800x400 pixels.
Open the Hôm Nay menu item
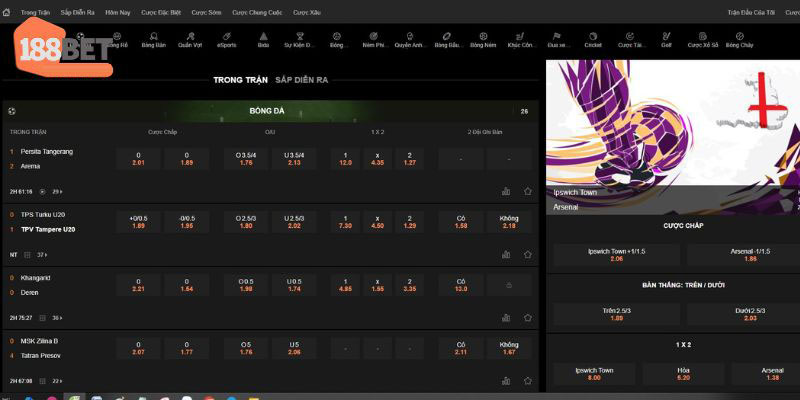click(118, 12)
